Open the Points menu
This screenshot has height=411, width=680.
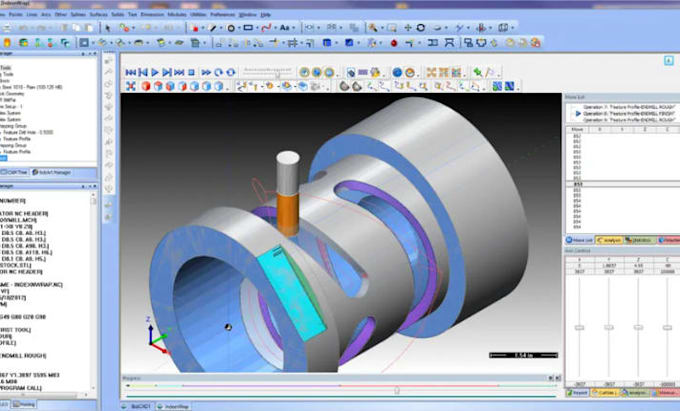click(x=16, y=15)
